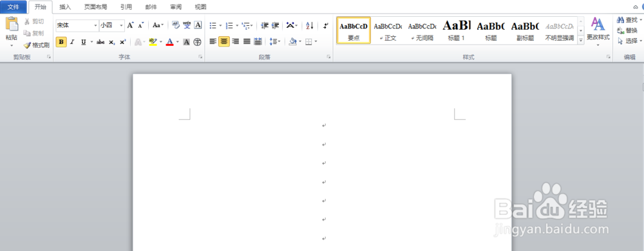Image resolution: width=644 pixels, height=251 pixels.
Task: Click the Cut (剪切) scissors icon
Action: (27, 21)
